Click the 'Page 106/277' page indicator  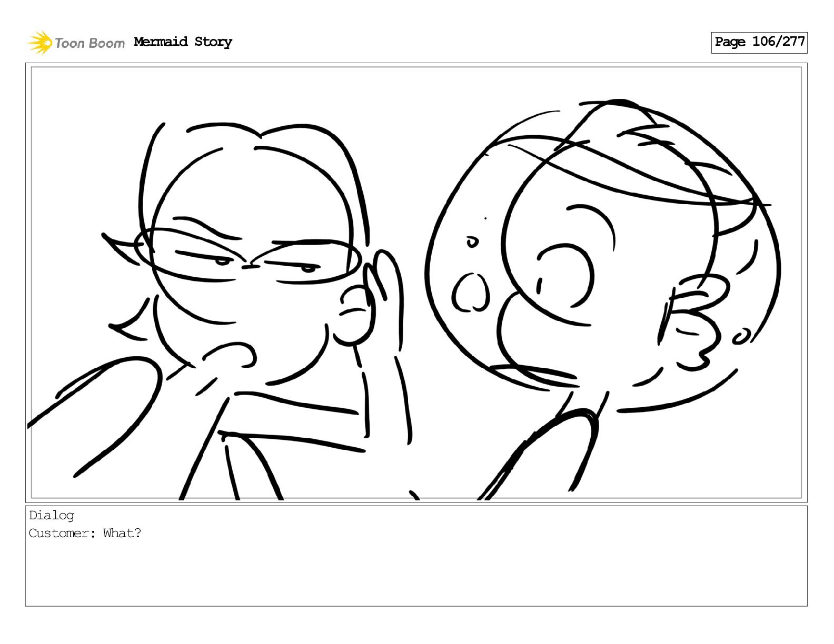pyautogui.click(x=759, y=42)
